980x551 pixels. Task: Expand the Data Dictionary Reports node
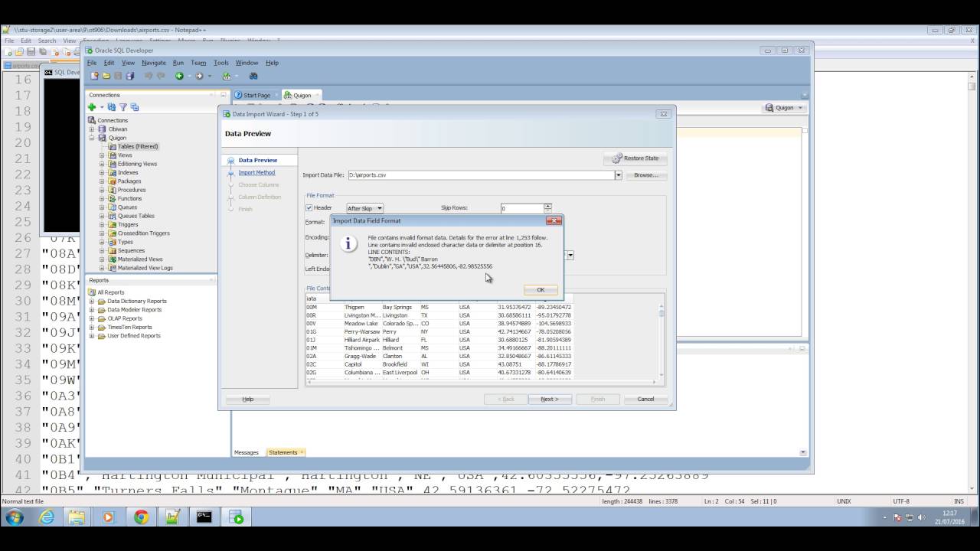pyautogui.click(x=92, y=301)
